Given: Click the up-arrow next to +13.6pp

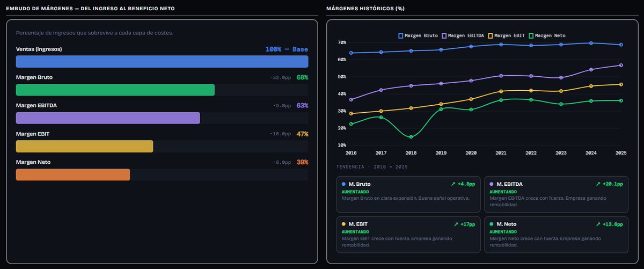Looking at the screenshot, I should (x=598, y=224).
